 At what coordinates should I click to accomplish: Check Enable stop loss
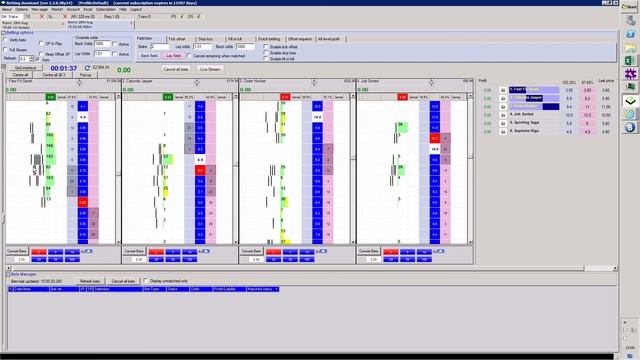(x=266, y=53)
